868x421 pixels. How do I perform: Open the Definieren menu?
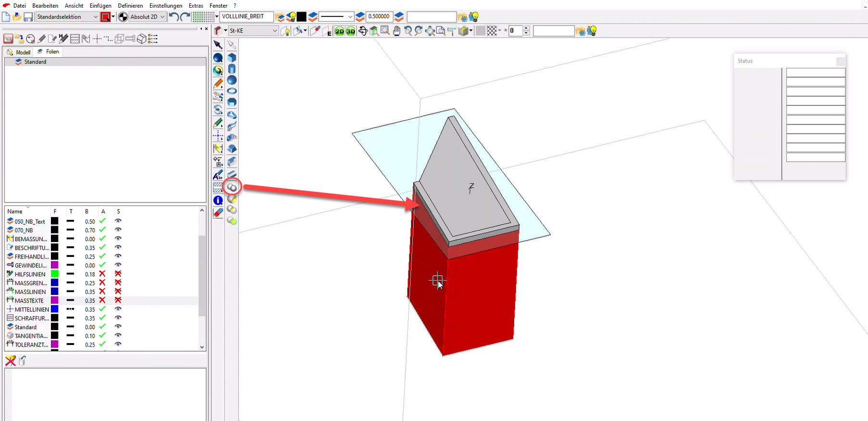click(130, 6)
